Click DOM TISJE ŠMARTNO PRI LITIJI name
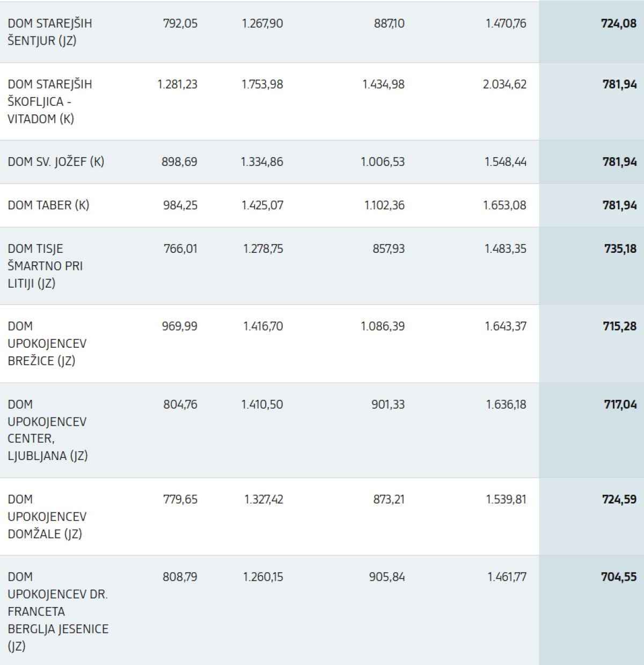This screenshot has width=644, height=665. (x=45, y=266)
